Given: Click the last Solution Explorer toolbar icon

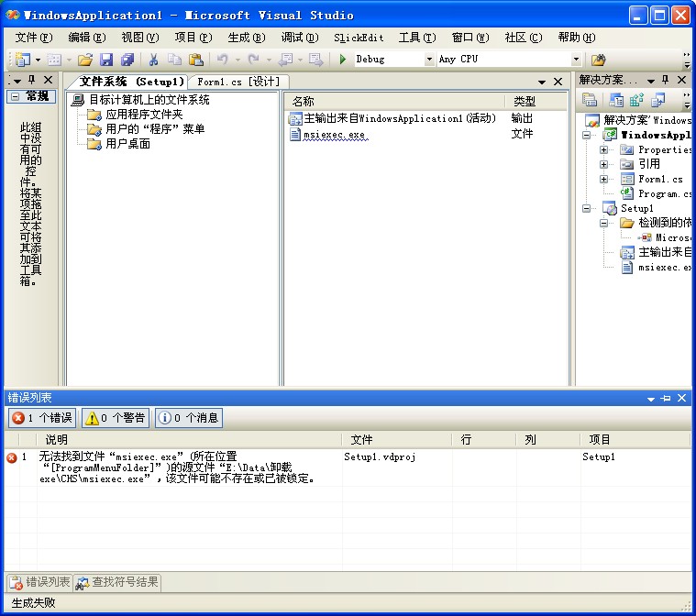Looking at the screenshot, I should click(x=657, y=100).
